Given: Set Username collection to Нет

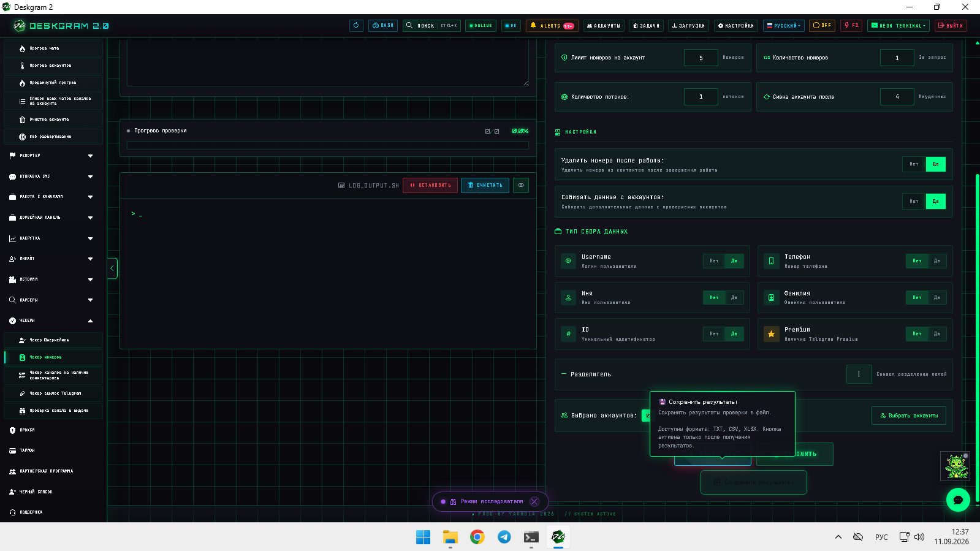Looking at the screenshot, I should 714,261.
